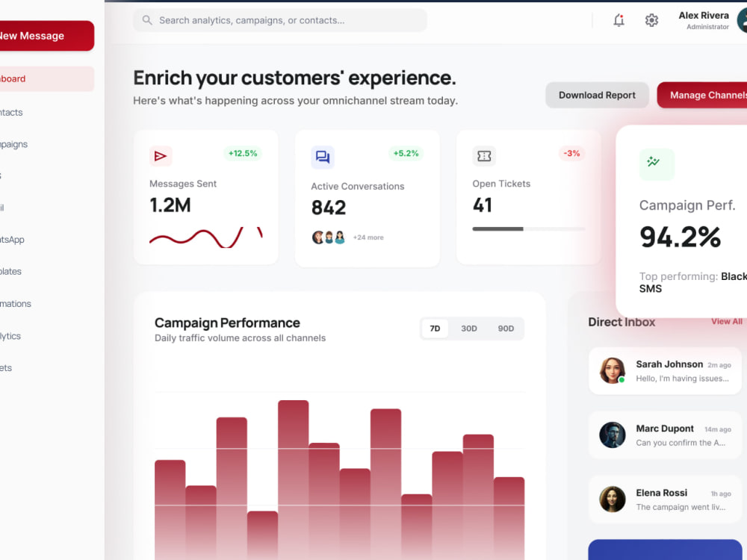Click the Messages Sent paper plane icon

(x=161, y=156)
